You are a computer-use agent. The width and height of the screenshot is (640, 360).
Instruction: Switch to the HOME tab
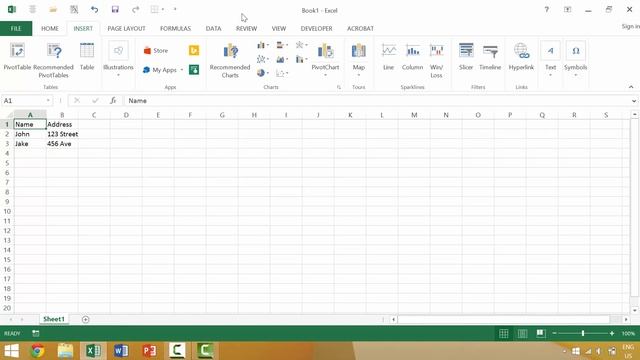click(x=50, y=29)
